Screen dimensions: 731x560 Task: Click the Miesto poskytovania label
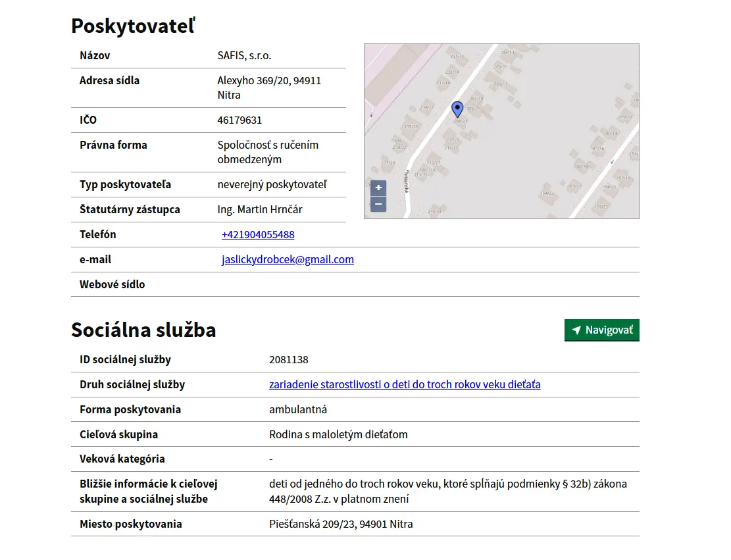coord(130,524)
